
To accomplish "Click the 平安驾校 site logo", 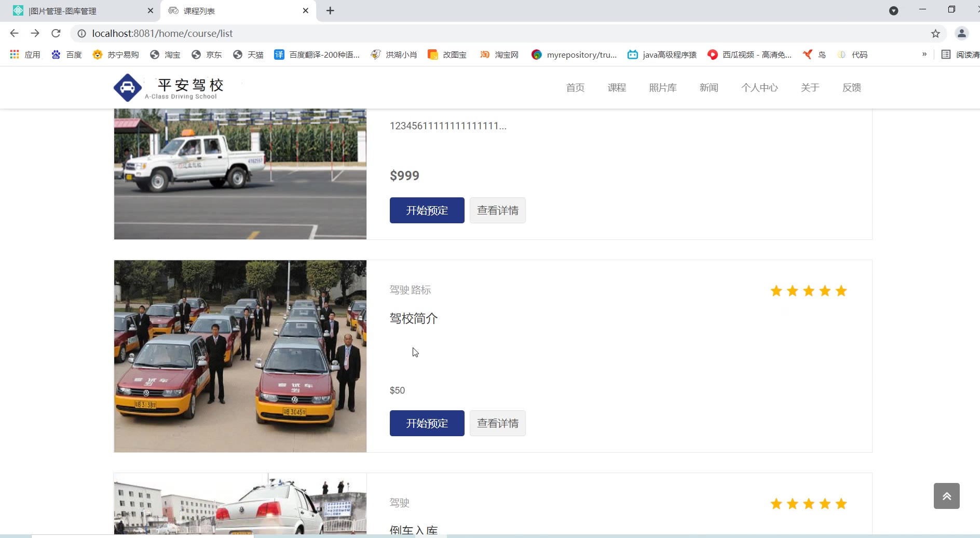I will click(169, 88).
